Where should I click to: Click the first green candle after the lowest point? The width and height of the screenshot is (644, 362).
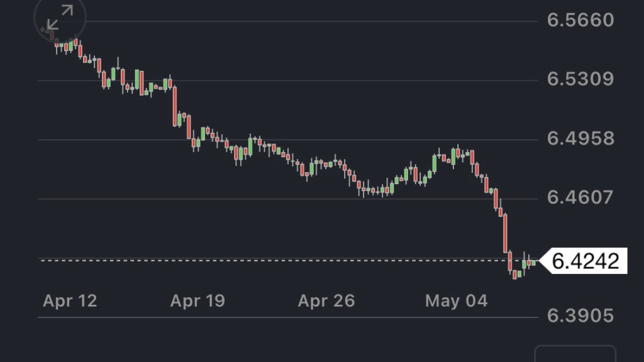pos(519,273)
